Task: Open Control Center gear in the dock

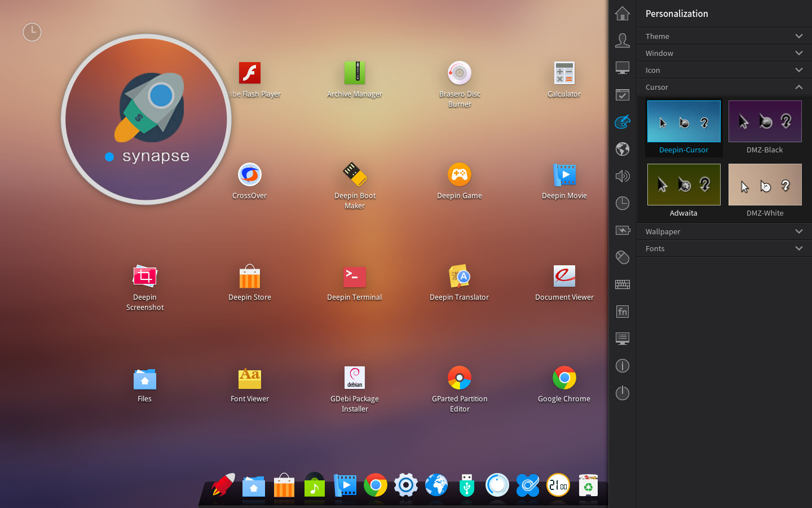Action: (406, 485)
